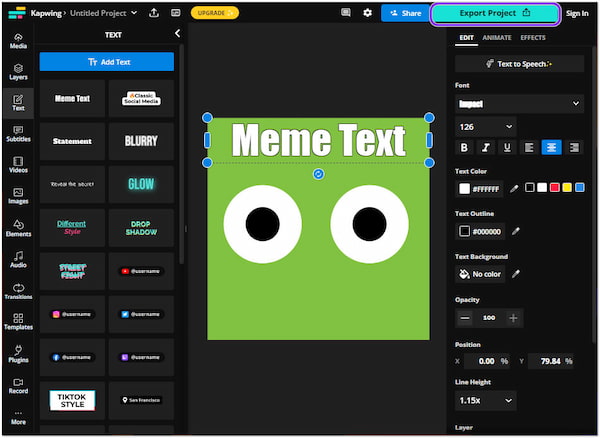Image resolution: width=600 pixels, height=438 pixels.
Task: Pick text color with eyedropper
Action: tap(514, 188)
